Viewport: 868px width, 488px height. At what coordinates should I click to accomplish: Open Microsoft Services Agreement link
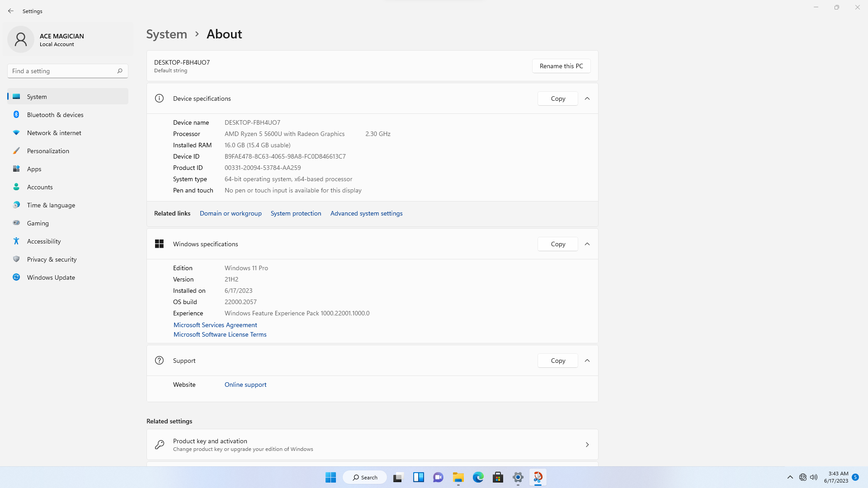click(215, 325)
